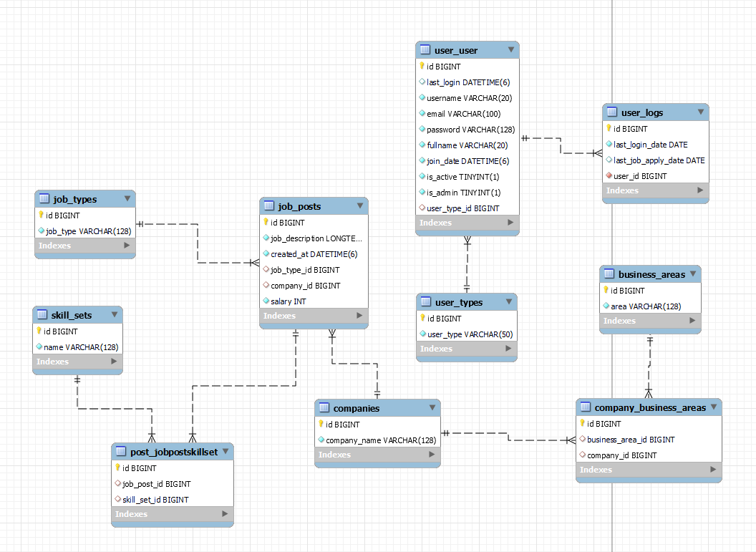Expand Indexes section of user_logs table
The width and height of the screenshot is (756, 552).
pyautogui.click(x=701, y=190)
